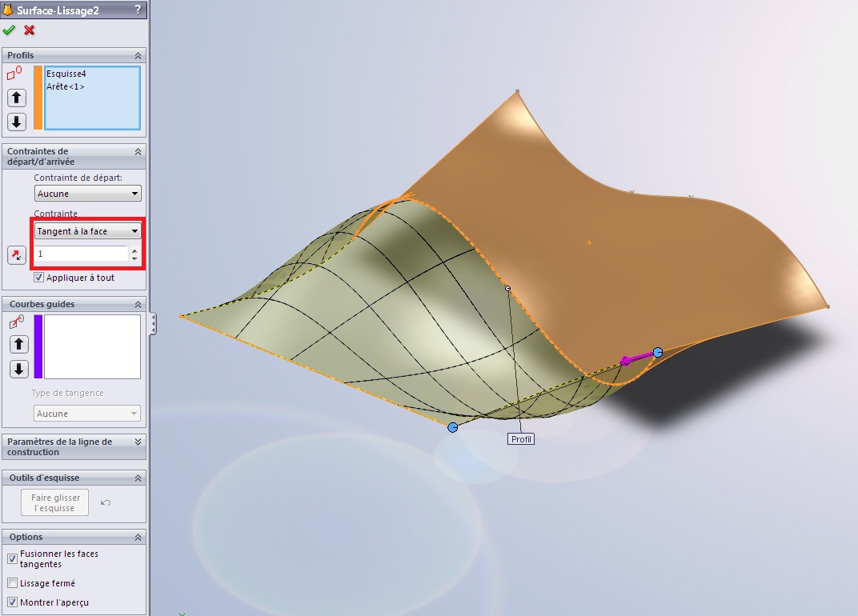
Task: Move the profile up in the Profils list
Action: (17, 98)
